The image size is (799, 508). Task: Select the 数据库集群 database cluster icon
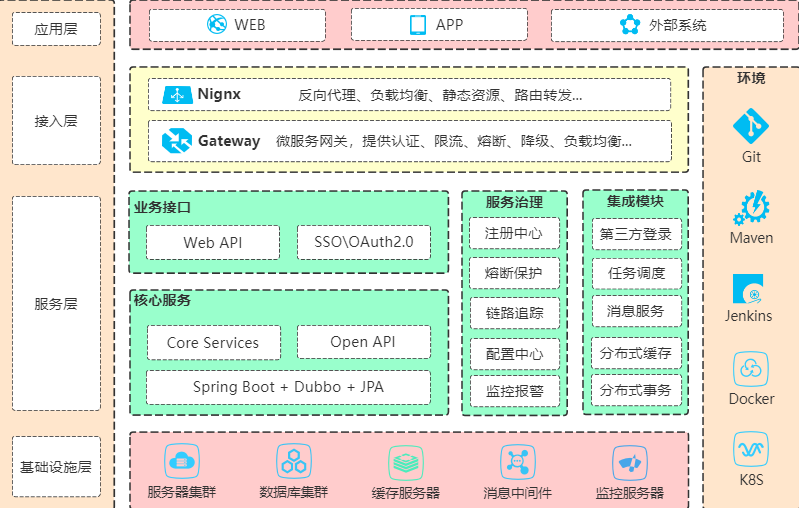point(293,461)
